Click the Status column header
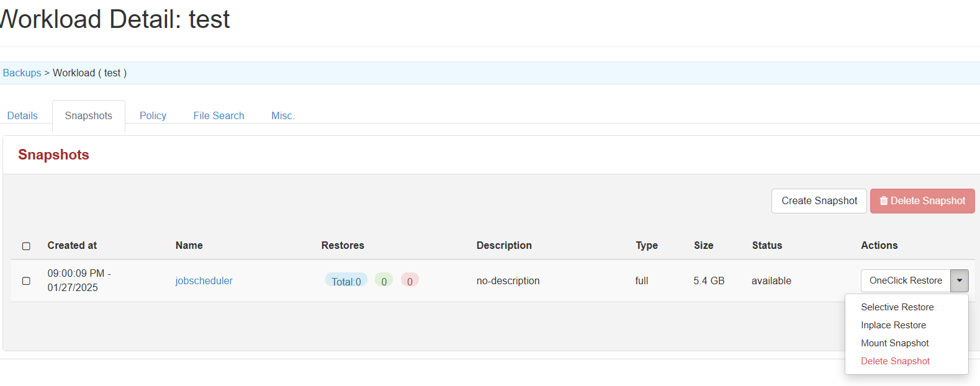The image size is (980, 386). click(767, 245)
